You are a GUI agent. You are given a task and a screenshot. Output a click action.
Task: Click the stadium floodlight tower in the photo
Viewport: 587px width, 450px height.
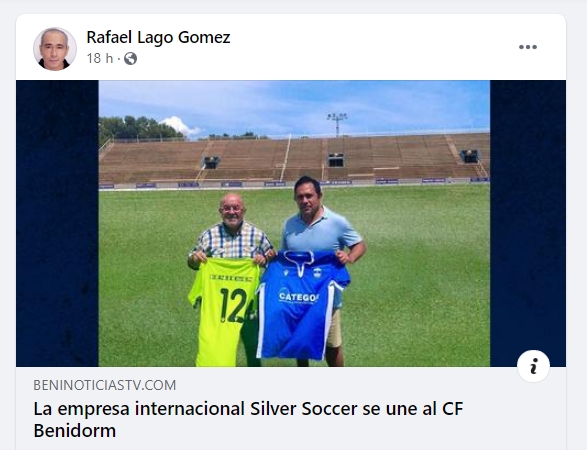(x=337, y=124)
